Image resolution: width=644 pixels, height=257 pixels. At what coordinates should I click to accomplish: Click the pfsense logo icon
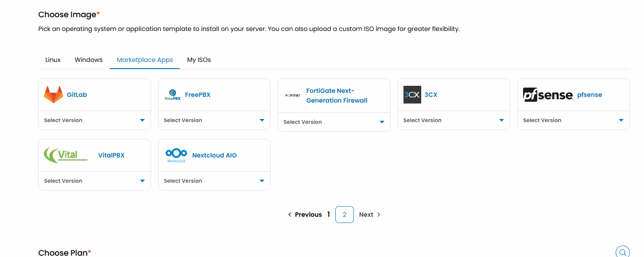[548, 95]
